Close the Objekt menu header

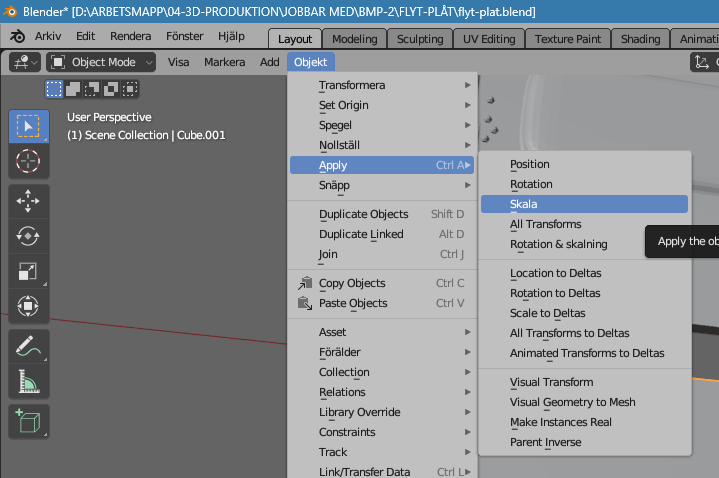[x=310, y=62]
